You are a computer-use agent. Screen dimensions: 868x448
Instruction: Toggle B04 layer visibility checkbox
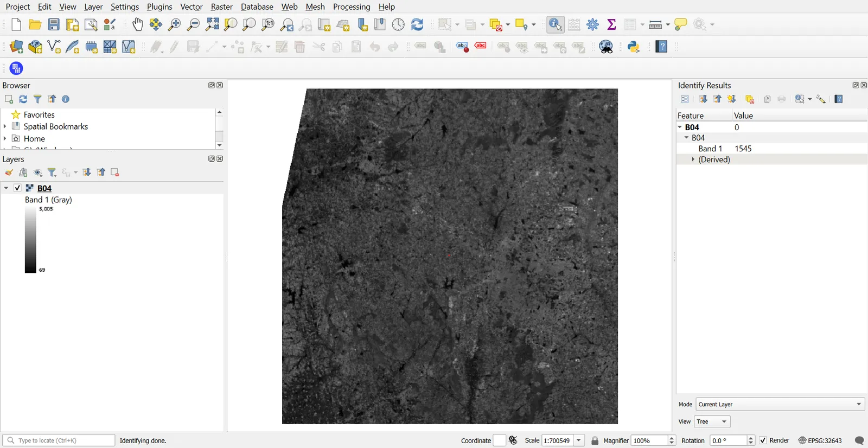point(17,188)
